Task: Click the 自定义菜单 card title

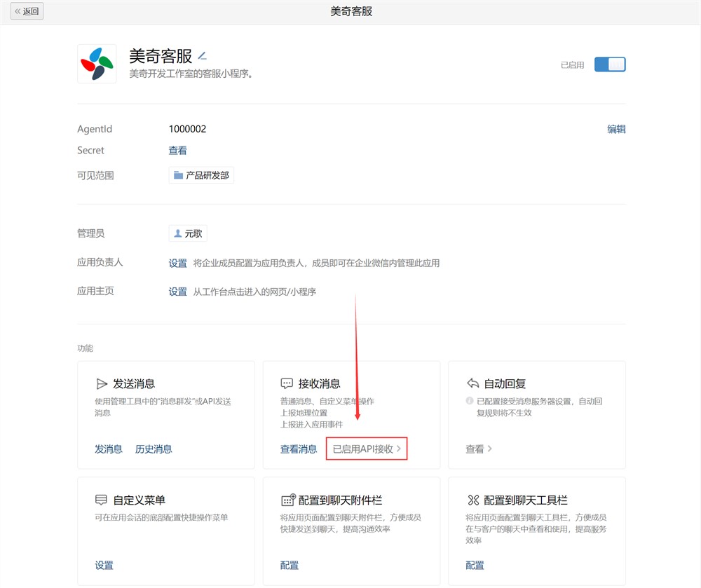Action: pos(139,500)
